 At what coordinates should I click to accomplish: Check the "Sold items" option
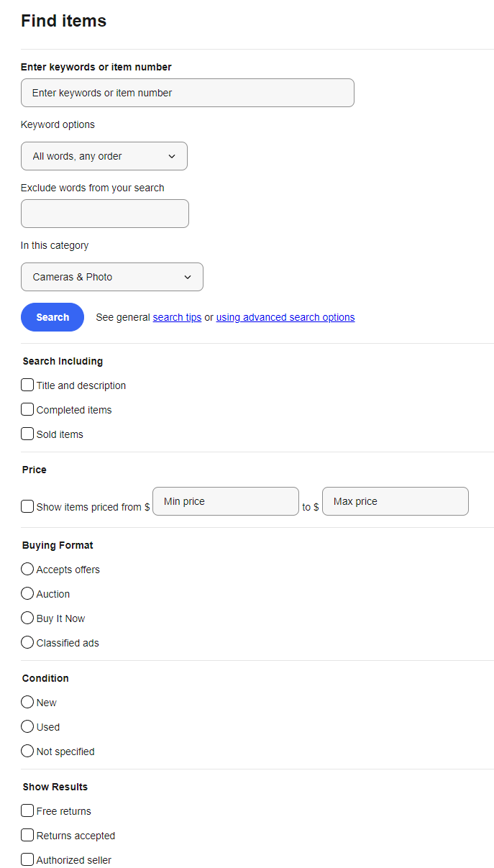(x=27, y=434)
